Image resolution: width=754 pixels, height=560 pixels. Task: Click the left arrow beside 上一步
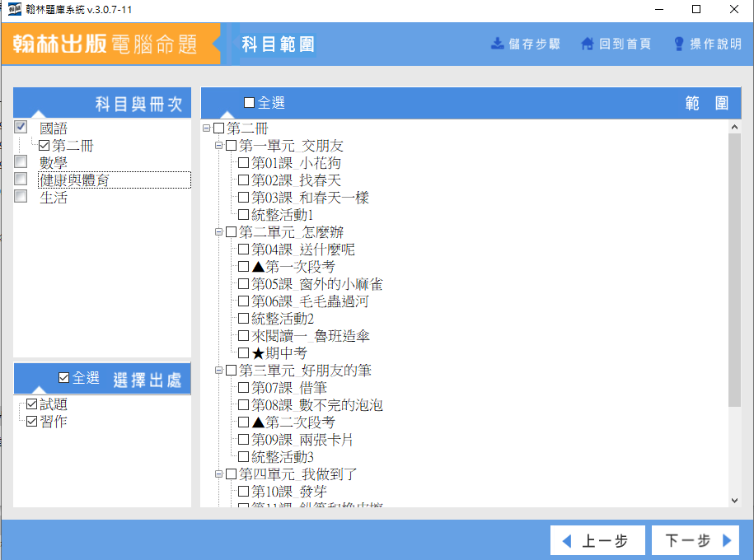point(566,541)
